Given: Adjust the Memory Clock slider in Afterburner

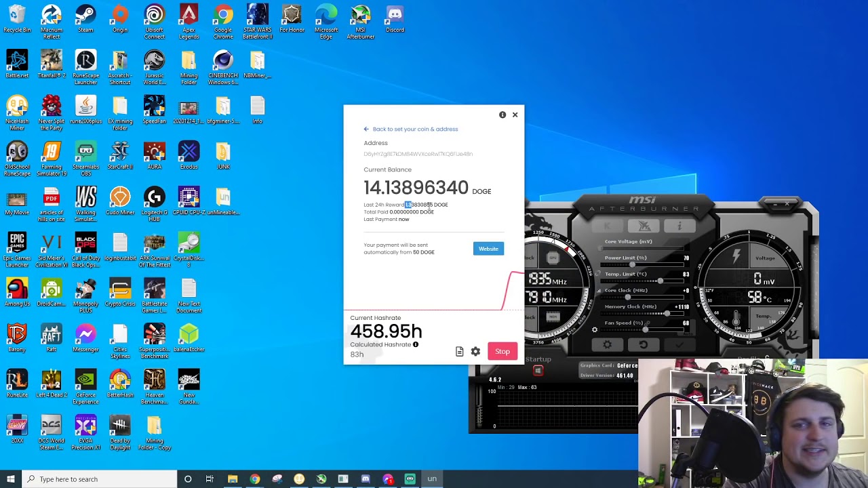Looking at the screenshot, I should click(x=642, y=312).
